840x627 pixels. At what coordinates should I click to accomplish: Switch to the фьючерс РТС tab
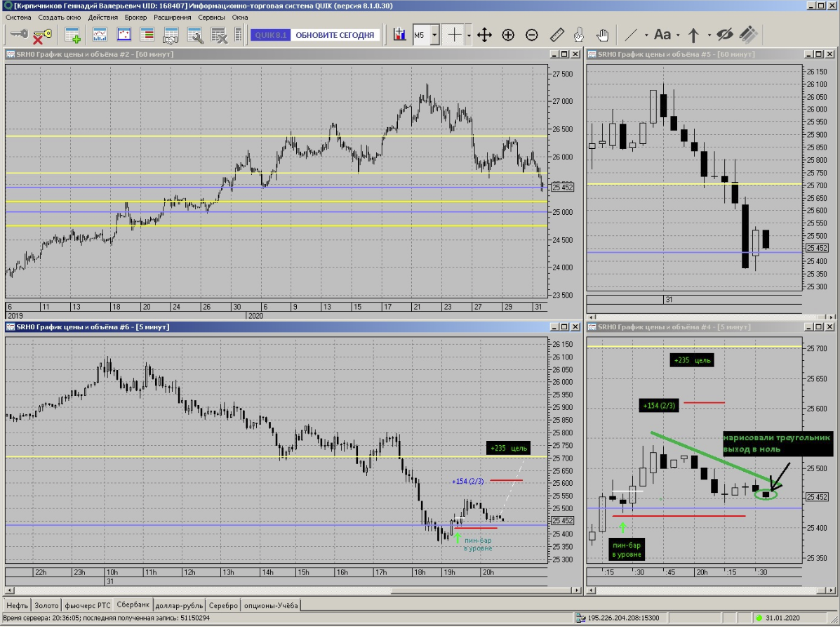[x=87, y=605]
